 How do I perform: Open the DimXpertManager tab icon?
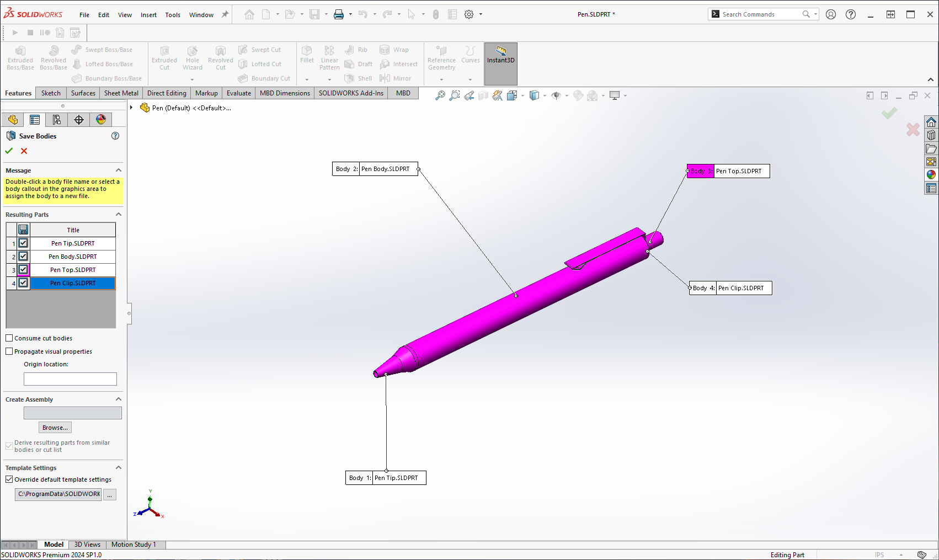pyautogui.click(x=79, y=120)
